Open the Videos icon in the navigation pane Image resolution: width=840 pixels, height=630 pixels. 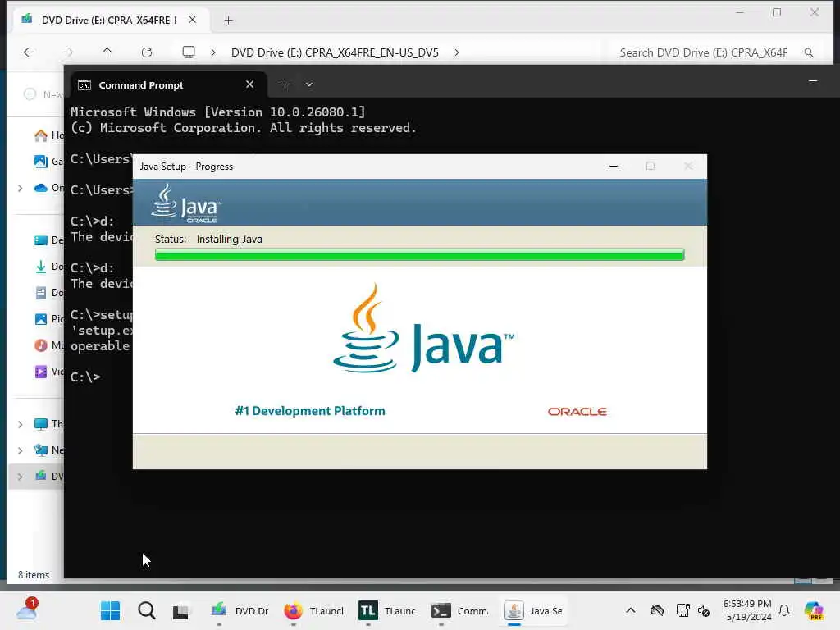(41, 372)
